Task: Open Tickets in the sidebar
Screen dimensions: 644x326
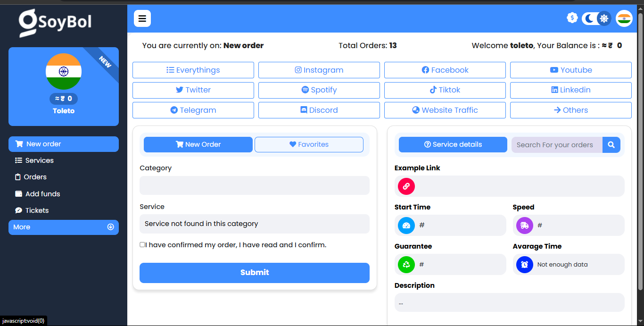Action: tap(37, 210)
